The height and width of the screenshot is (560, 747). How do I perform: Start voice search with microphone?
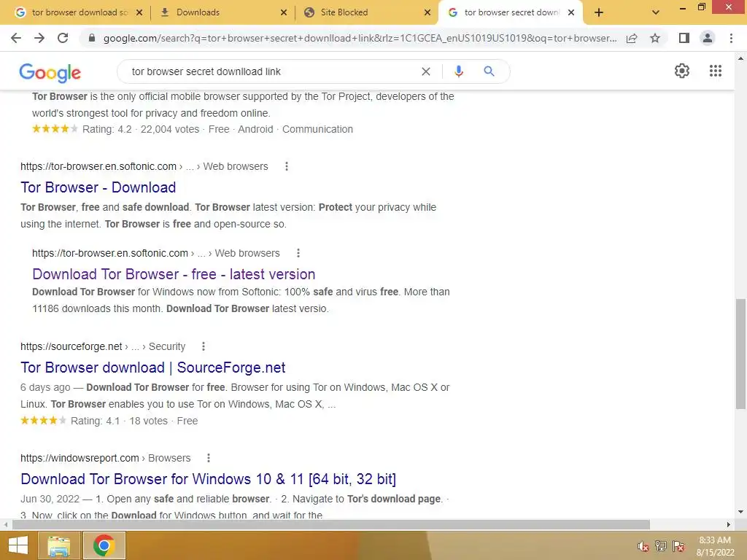(458, 71)
